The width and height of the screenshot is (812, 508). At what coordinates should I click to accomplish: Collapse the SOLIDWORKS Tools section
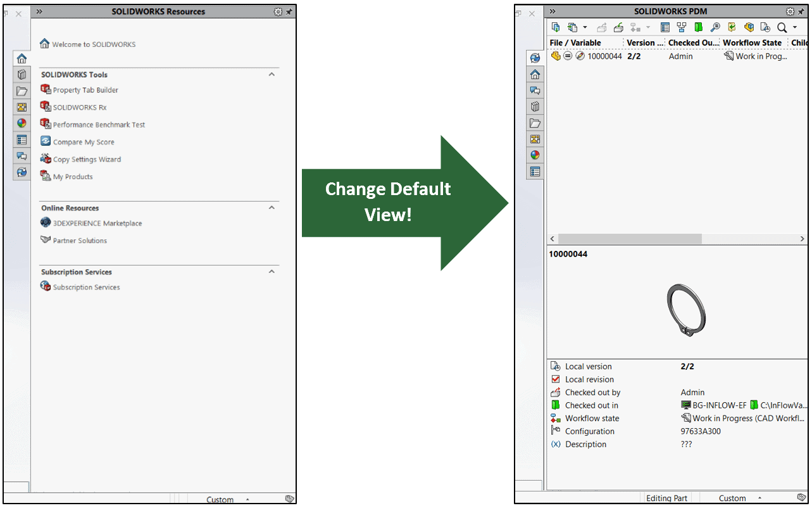pos(272,74)
